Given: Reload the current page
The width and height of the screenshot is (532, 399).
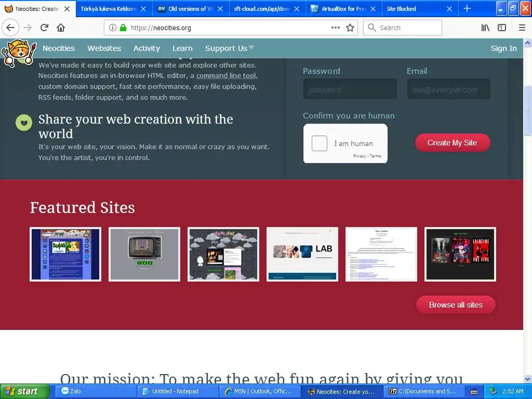Looking at the screenshot, I should click(45, 28).
